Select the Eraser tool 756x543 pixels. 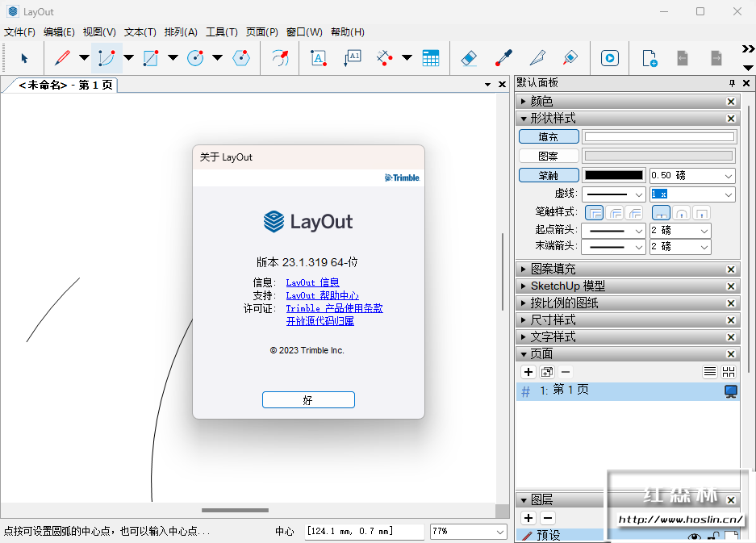[x=469, y=58]
